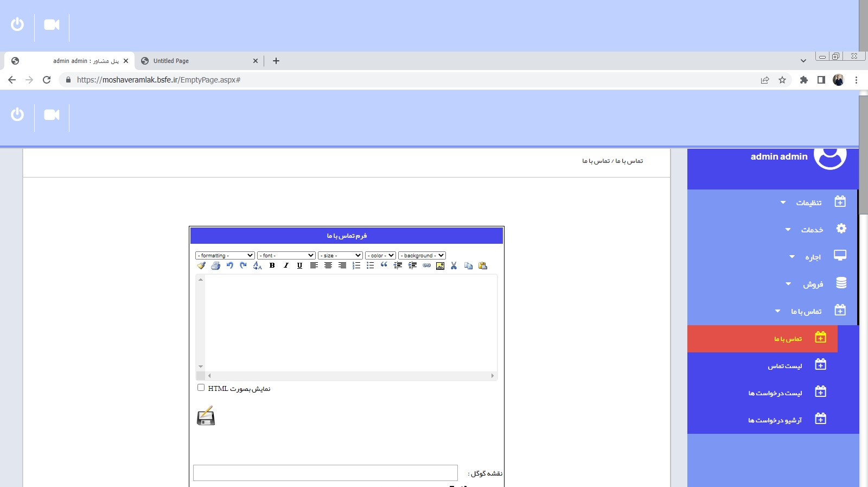Save the form with floppy disk icon
Image resolution: width=868 pixels, height=487 pixels.
206,416
